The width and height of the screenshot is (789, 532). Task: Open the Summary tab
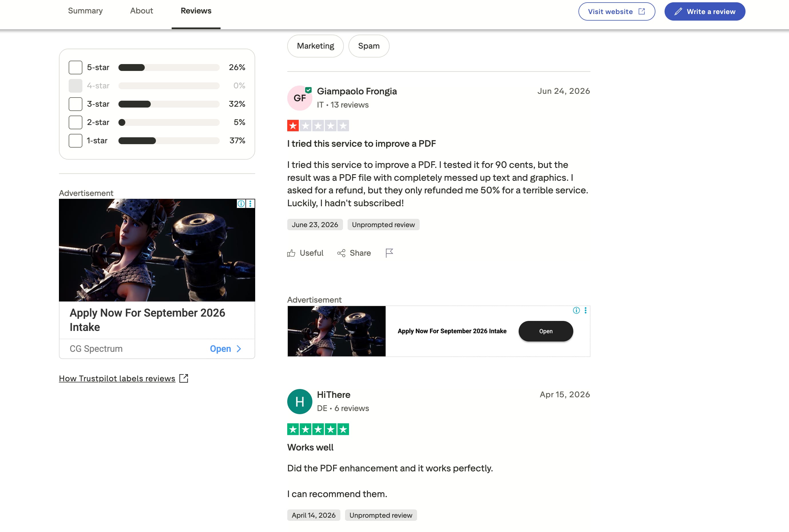[85, 11]
